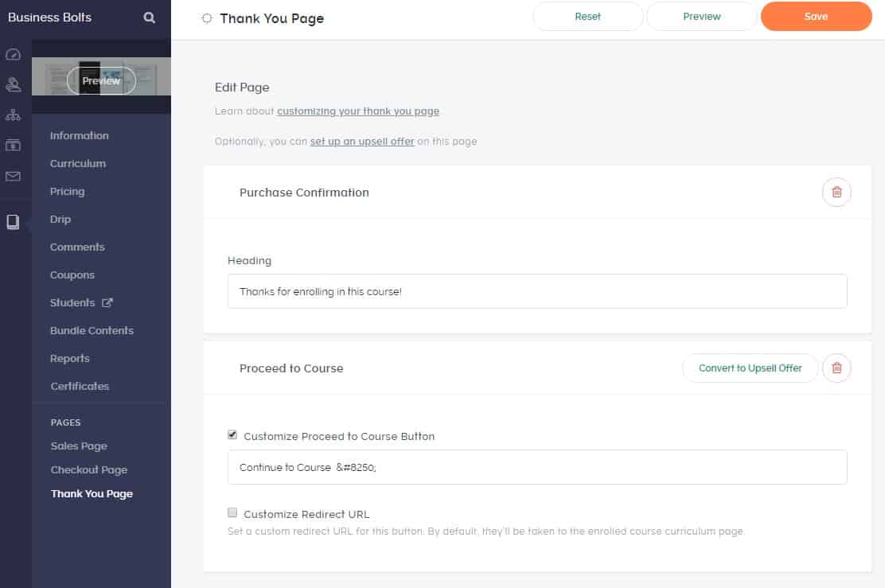Viewport: 885px width, 588px height.
Task: Open the Sales Page menu entry
Action: (x=79, y=446)
